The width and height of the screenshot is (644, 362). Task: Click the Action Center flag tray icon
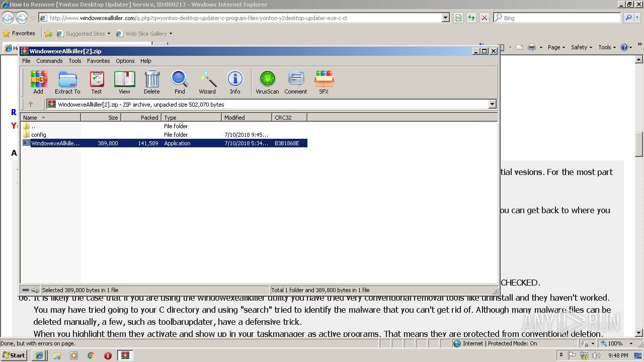tap(572, 355)
